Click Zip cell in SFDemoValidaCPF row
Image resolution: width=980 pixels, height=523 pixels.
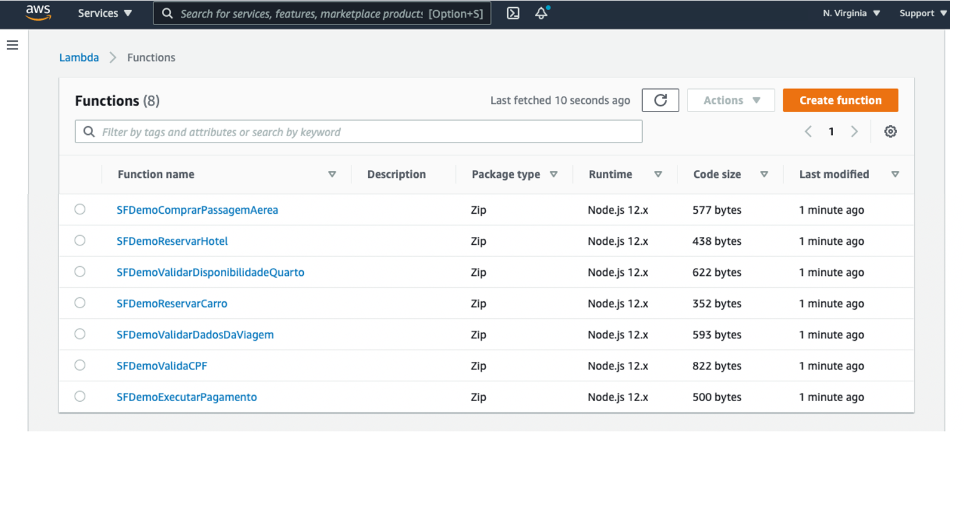pyautogui.click(x=479, y=366)
